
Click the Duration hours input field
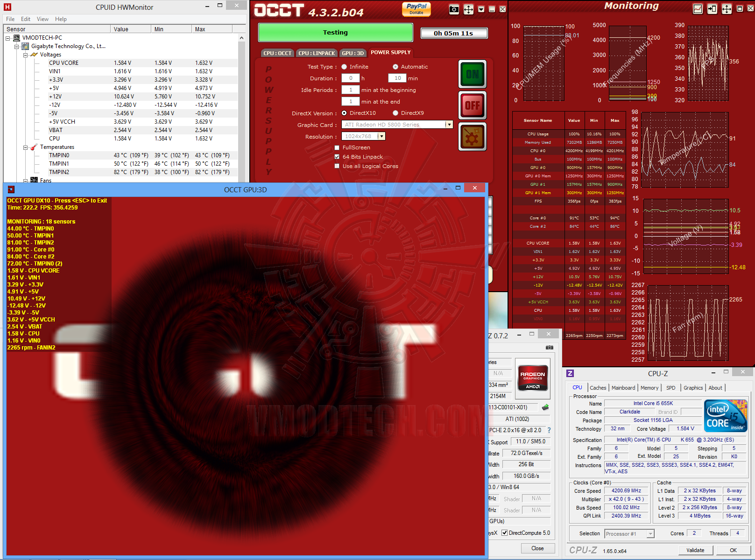351,78
